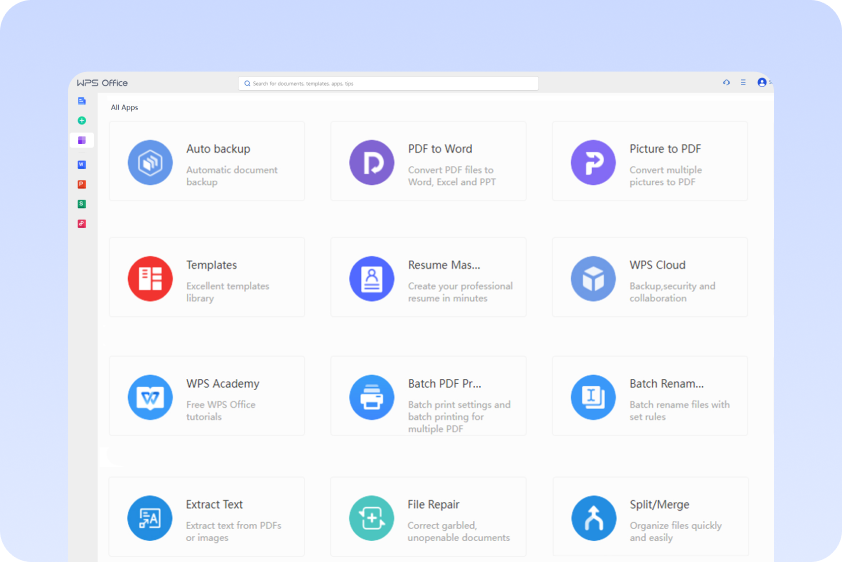The image size is (842, 562).
Task: Open the documents icon in the sidebar
Action: tap(82, 101)
